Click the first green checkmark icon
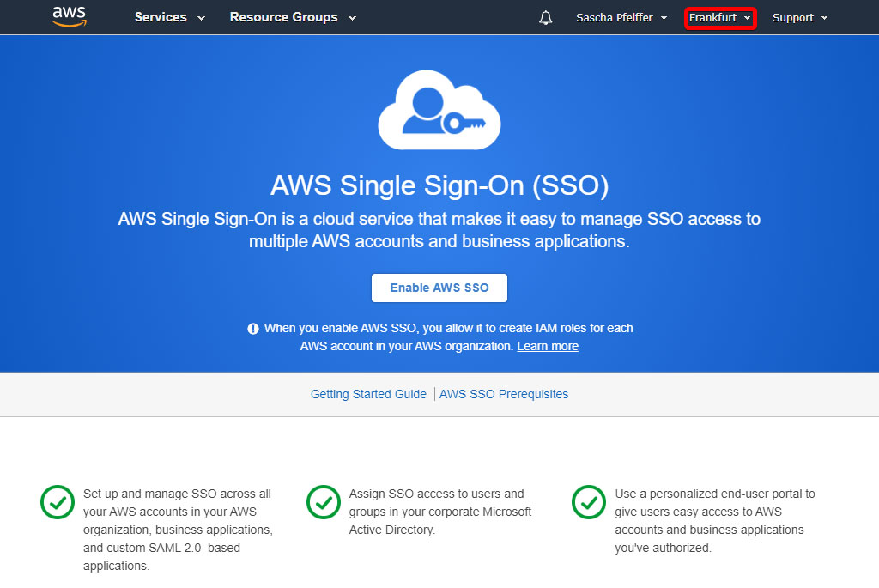Screen dimensions: 879x588 tap(57, 503)
